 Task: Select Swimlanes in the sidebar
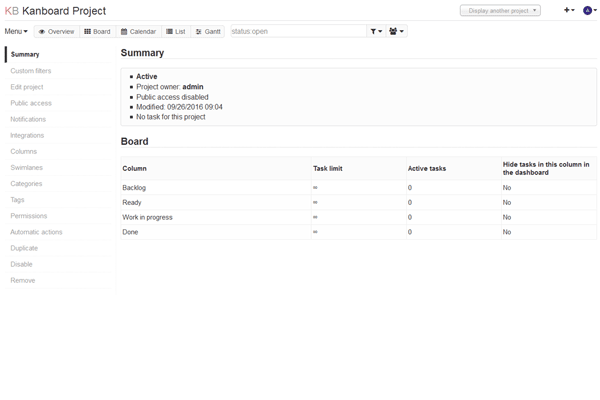[26, 168]
